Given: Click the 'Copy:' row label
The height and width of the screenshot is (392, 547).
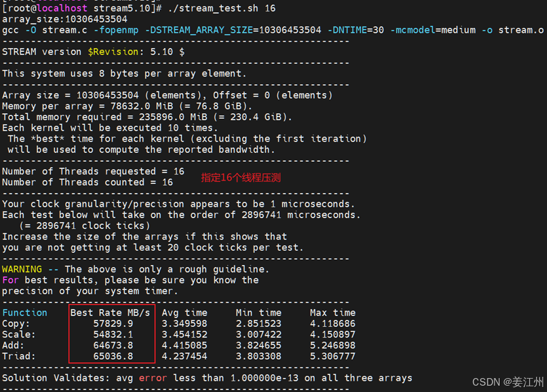Looking at the screenshot, I should click(x=16, y=324).
